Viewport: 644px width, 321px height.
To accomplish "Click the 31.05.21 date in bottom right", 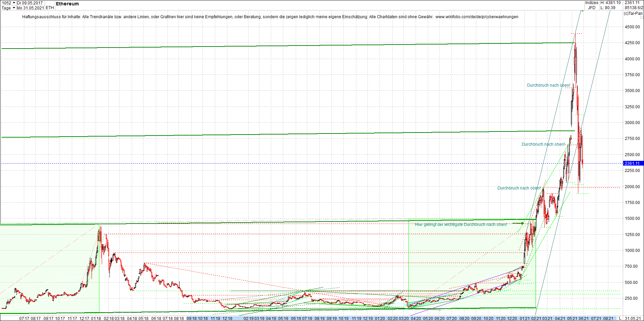I will click(x=633, y=318).
